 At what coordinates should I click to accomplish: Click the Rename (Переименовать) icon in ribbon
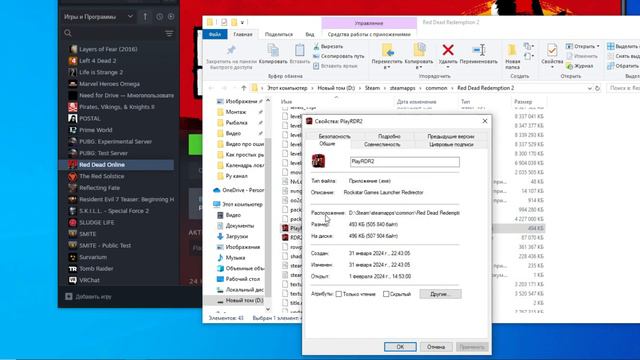478,50
